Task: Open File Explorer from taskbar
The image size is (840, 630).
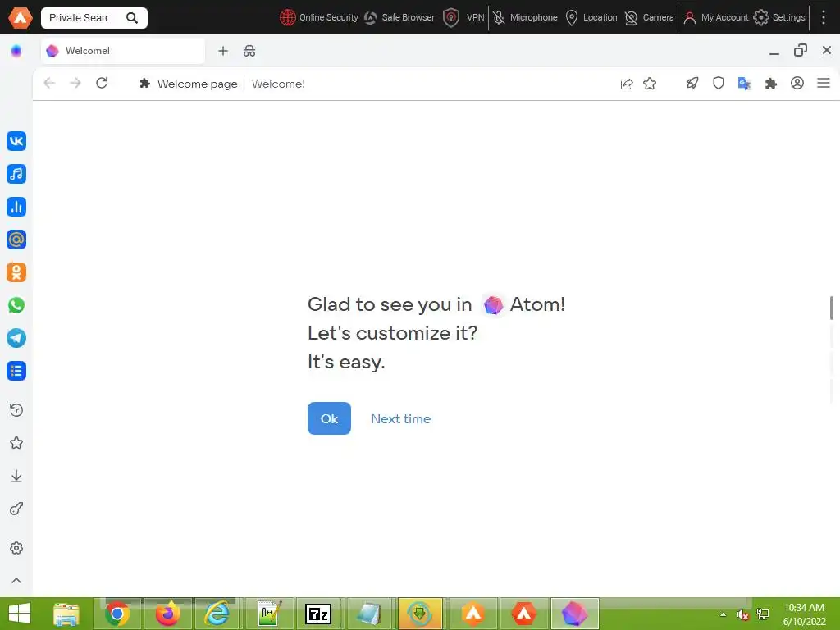Action: click(66, 614)
